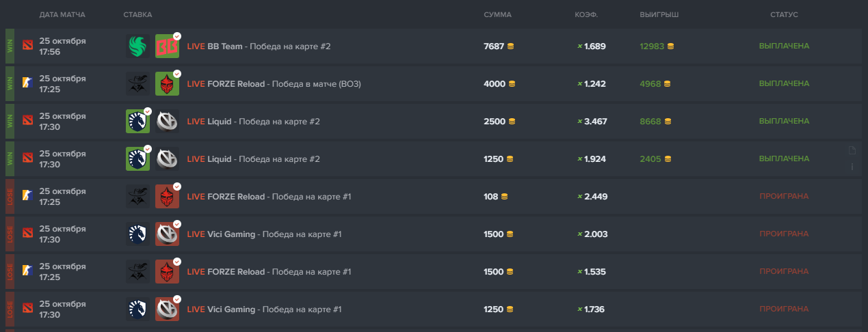Click the coin icon next to 12983 winnings
Viewport: 868px width, 332px height.
point(670,46)
